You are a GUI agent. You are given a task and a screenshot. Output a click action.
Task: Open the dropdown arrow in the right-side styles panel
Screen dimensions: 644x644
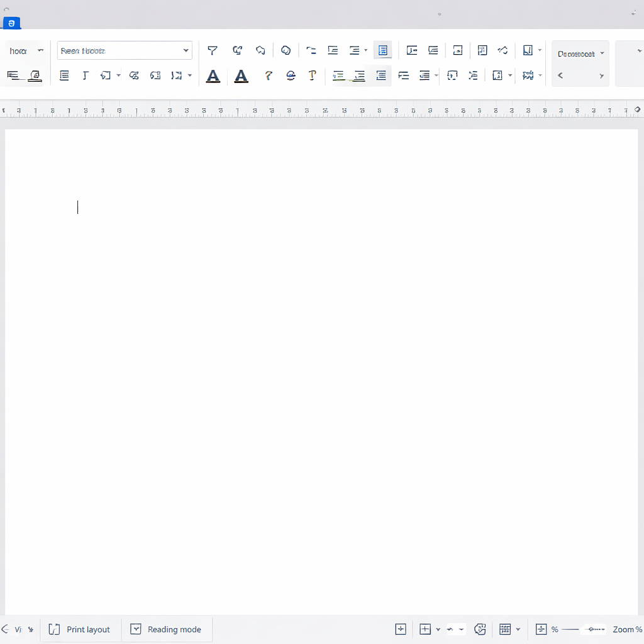[602, 53]
